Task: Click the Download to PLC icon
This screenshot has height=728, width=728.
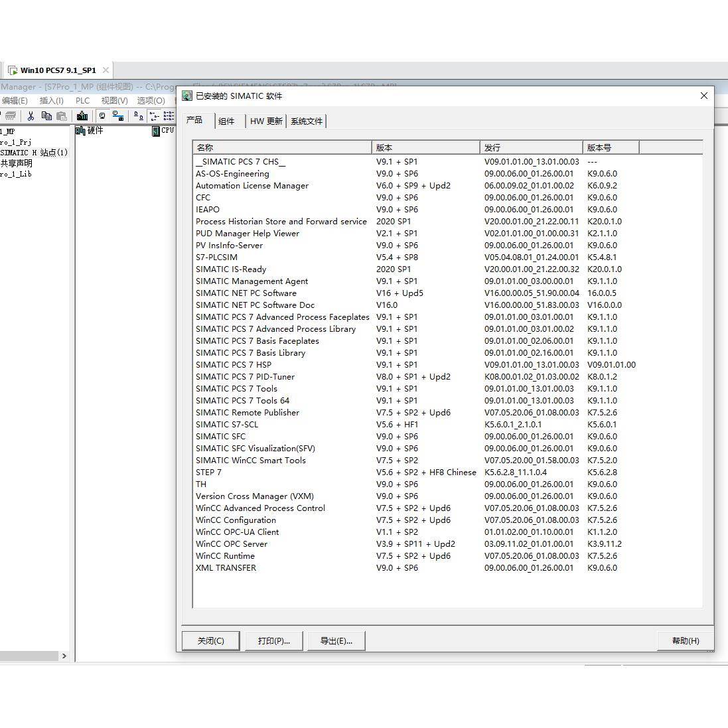Action: [82, 116]
